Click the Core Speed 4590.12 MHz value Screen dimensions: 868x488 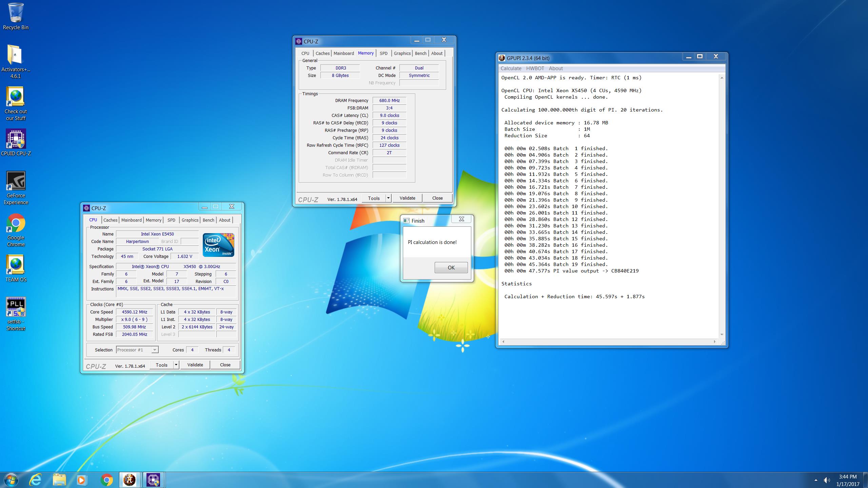point(135,312)
